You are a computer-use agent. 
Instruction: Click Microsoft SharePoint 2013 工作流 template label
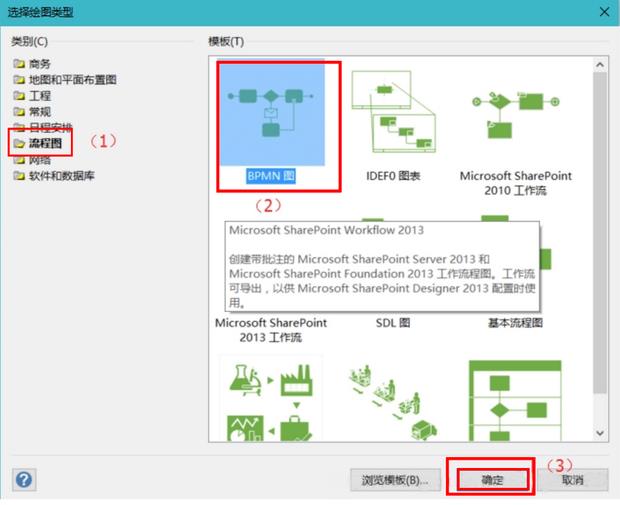coord(271,330)
